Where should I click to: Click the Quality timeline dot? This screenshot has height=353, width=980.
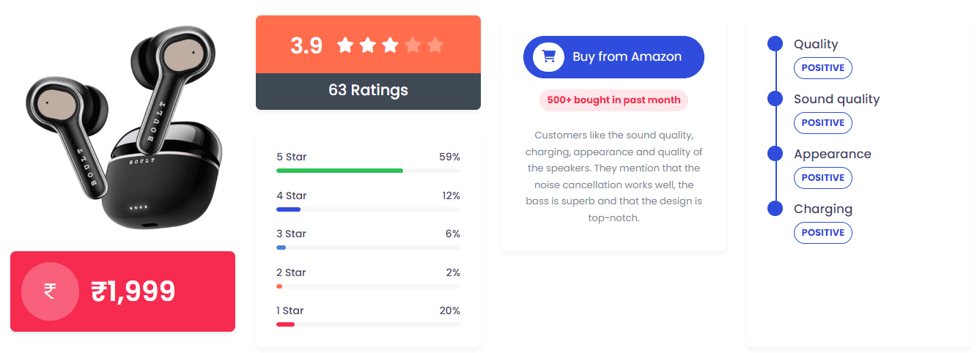pos(775,44)
